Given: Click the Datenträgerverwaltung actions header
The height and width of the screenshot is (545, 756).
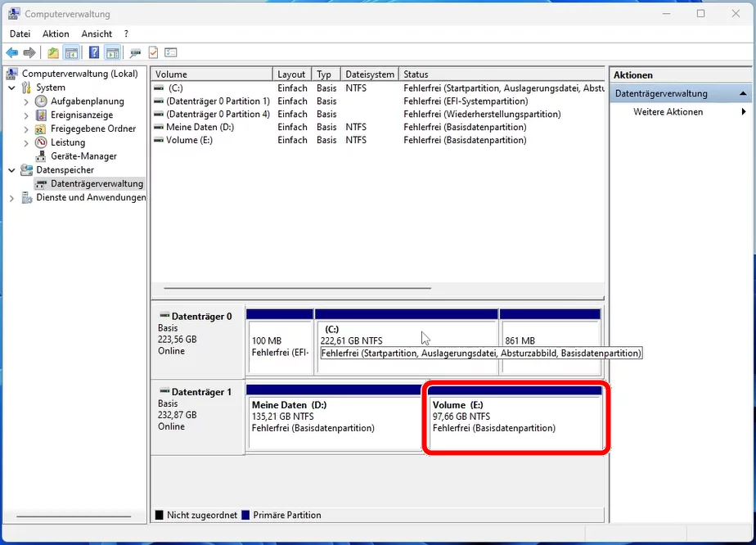Looking at the screenshot, I should [x=681, y=93].
